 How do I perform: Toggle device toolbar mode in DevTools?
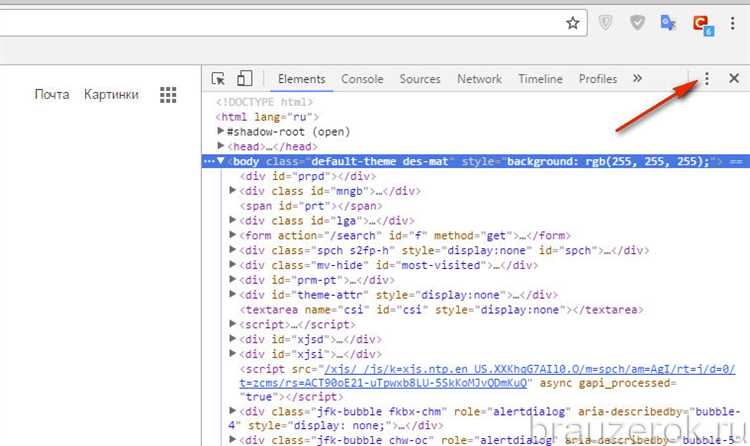(244, 79)
